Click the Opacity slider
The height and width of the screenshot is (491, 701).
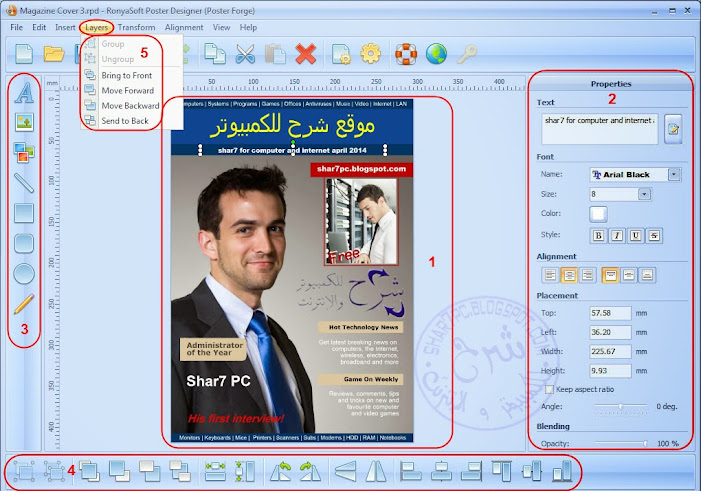621,443
